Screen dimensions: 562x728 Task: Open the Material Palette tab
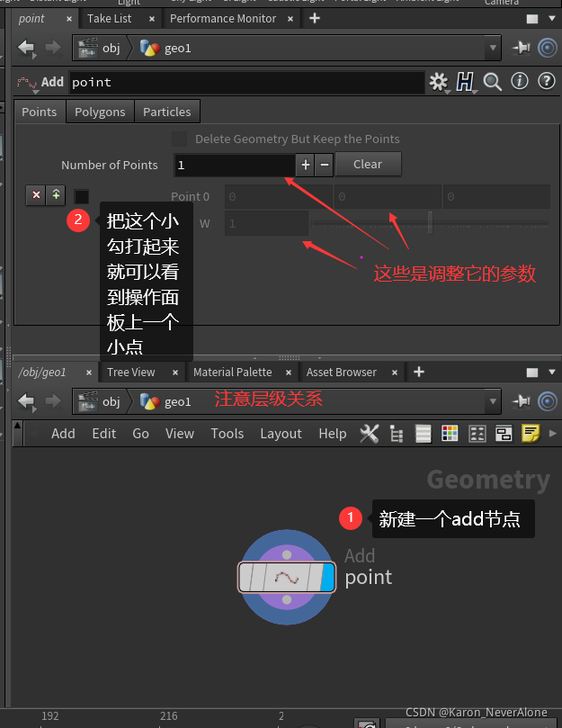[233, 373]
